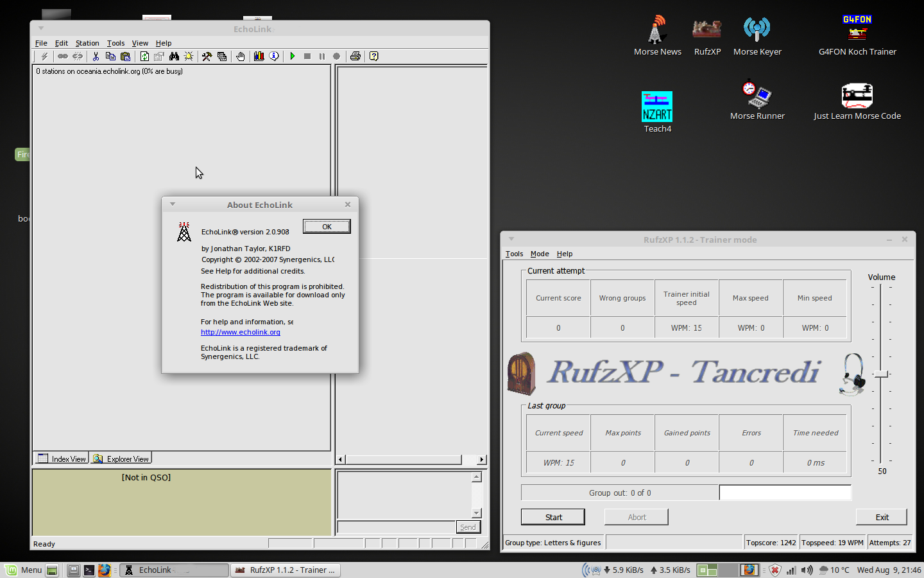Click the horizontal scrollbar right arrow in EchoLink

click(x=481, y=459)
